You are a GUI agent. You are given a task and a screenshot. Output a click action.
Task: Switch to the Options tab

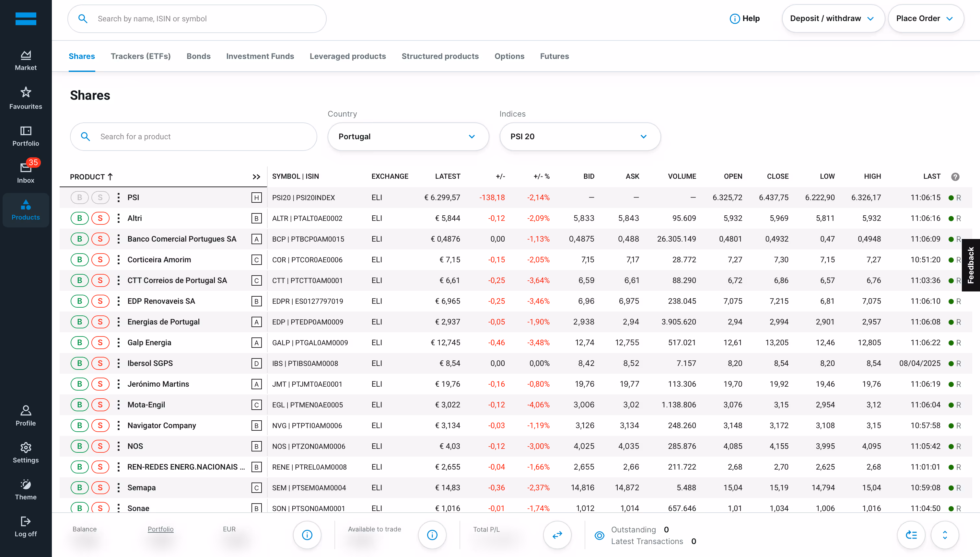point(509,56)
